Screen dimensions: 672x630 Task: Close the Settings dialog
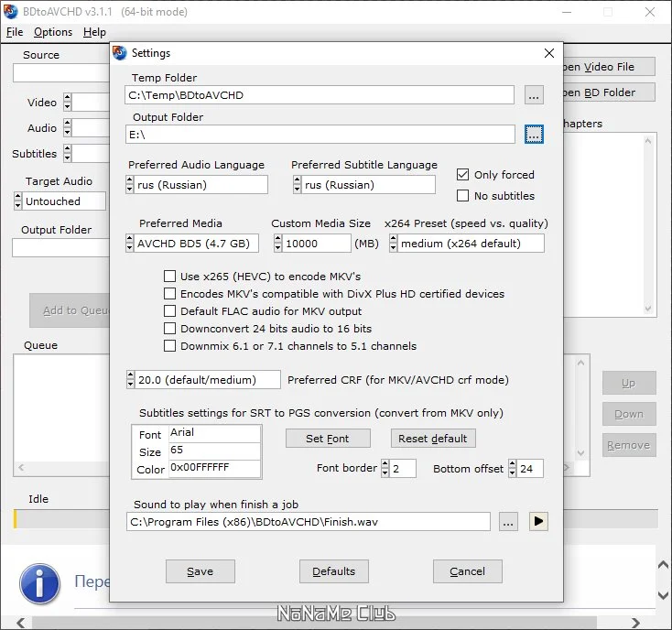coord(549,53)
